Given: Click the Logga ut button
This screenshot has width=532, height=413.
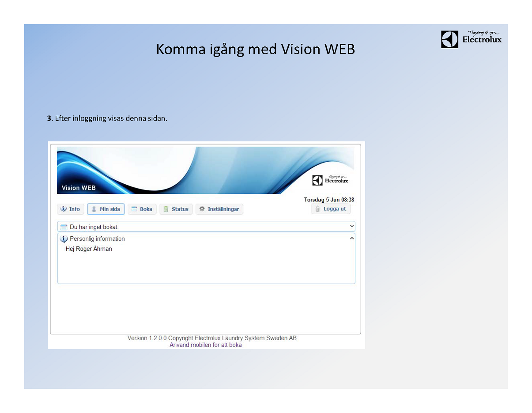Looking at the screenshot, I should click(331, 209).
